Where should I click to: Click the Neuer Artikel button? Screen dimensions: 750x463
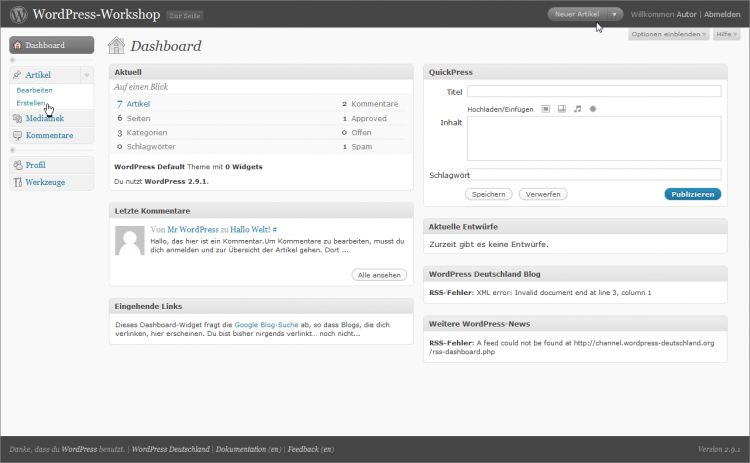[x=577, y=14]
